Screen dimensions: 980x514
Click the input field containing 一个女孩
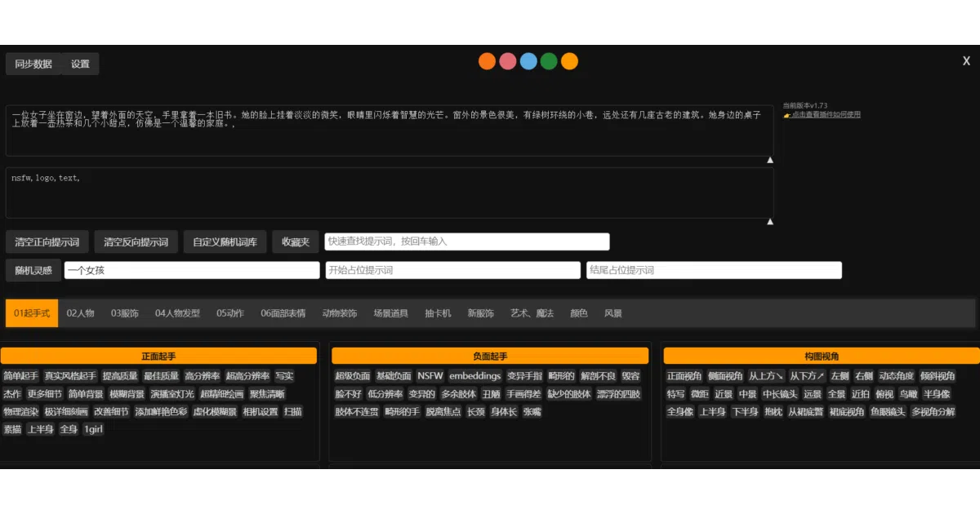coord(192,270)
